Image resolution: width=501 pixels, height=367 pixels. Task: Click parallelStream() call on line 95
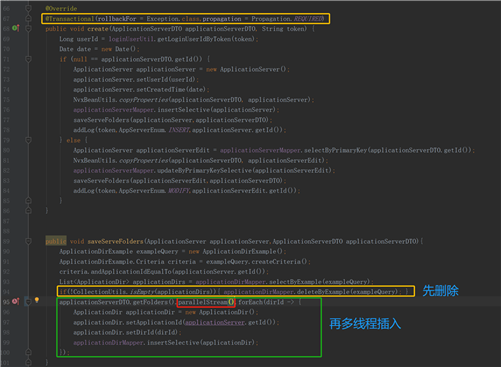tap(206, 302)
